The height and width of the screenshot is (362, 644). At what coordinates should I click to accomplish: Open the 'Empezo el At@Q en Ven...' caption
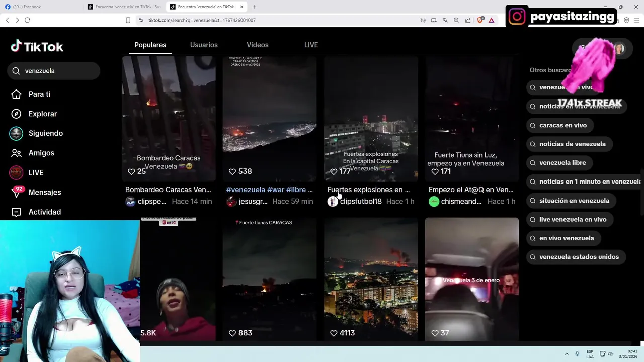click(x=471, y=190)
